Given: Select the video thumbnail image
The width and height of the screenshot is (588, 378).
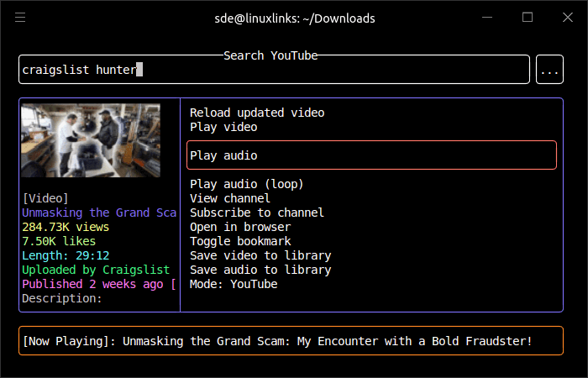Looking at the screenshot, I should pos(91,140).
